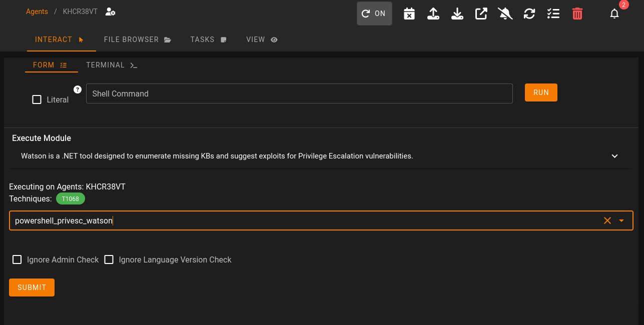Click the upload file icon
644x325 pixels.
tap(433, 13)
